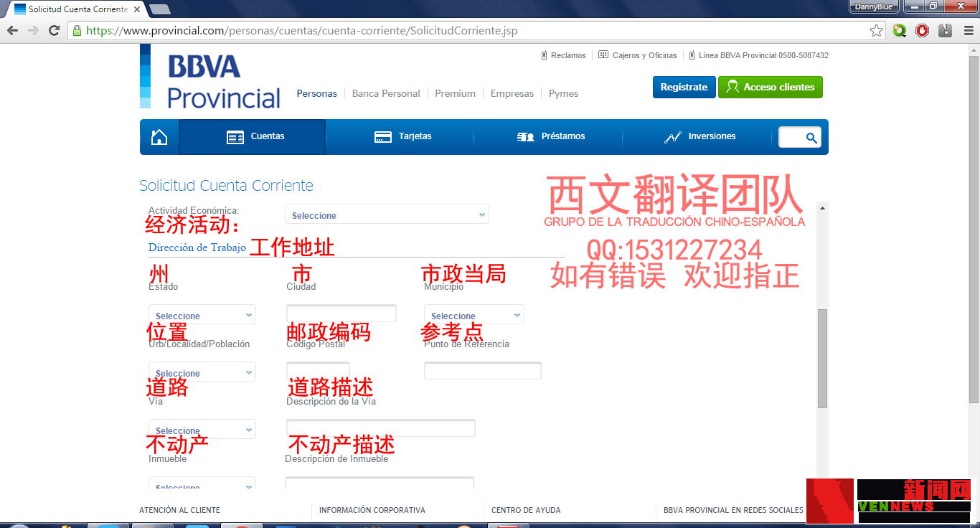Click the Descripción de la Vía field
Image resolution: width=980 pixels, height=528 pixels.
point(380,428)
